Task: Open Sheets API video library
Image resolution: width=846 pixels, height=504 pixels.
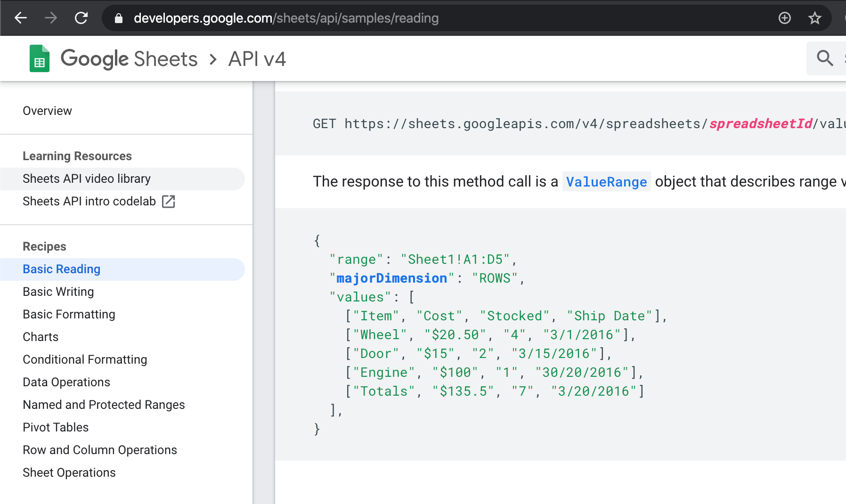Action: click(x=87, y=179)
